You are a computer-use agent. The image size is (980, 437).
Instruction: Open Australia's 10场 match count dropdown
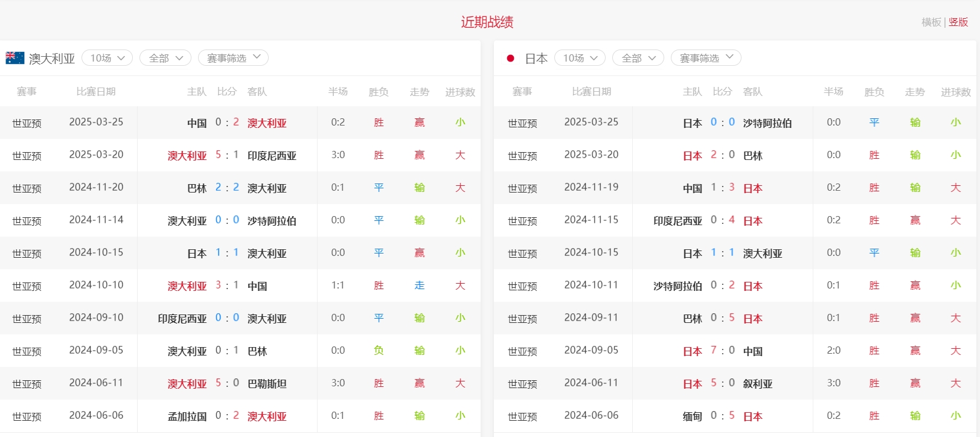tap(107, 58)
